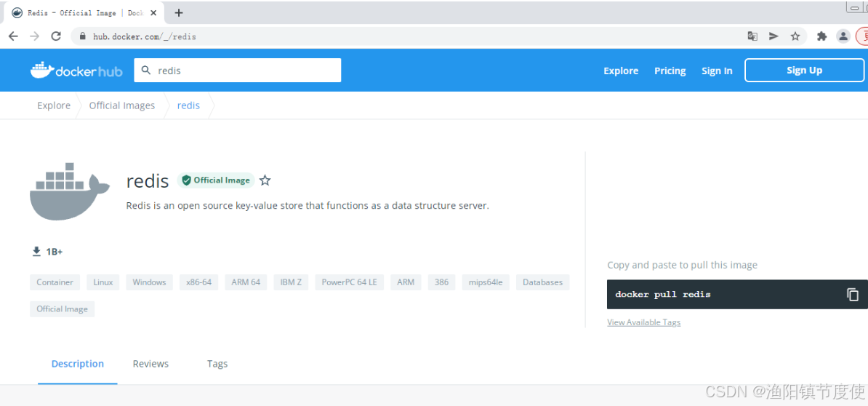Open the Pricing page
Screen dimensions: 868x406
670,71
